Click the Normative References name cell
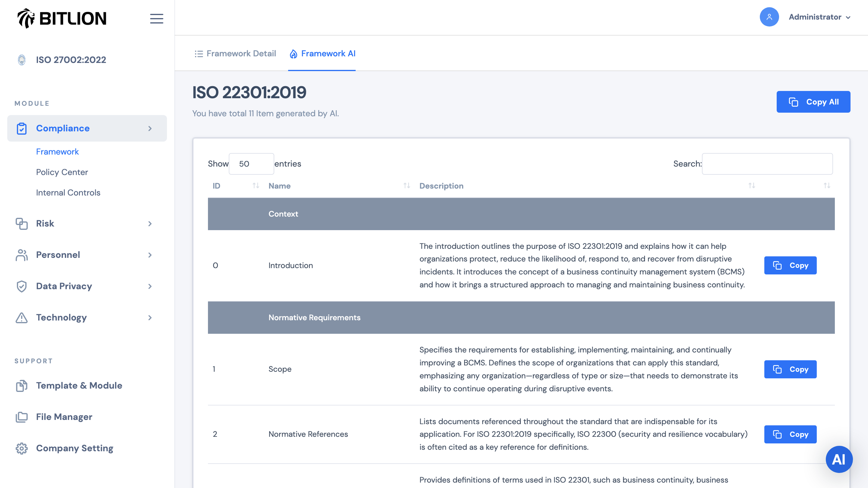 coord(308,434)
